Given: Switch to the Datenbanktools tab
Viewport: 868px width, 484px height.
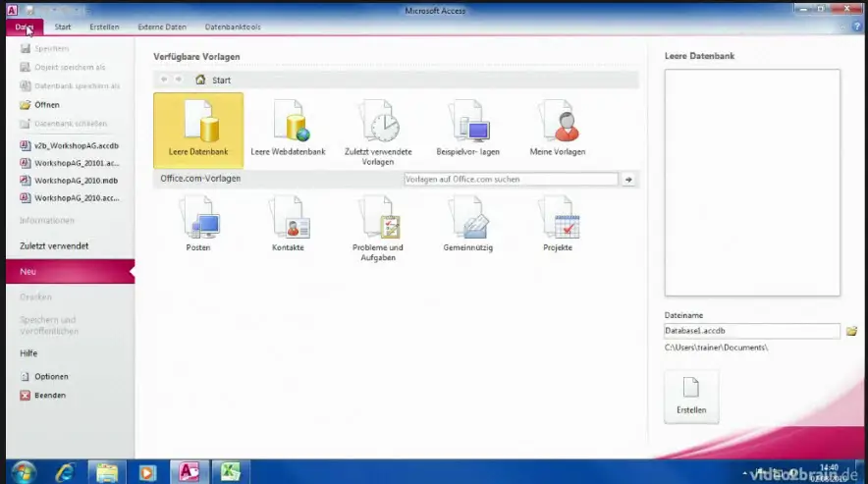Looking at the screenshot, I should (233, 27).
